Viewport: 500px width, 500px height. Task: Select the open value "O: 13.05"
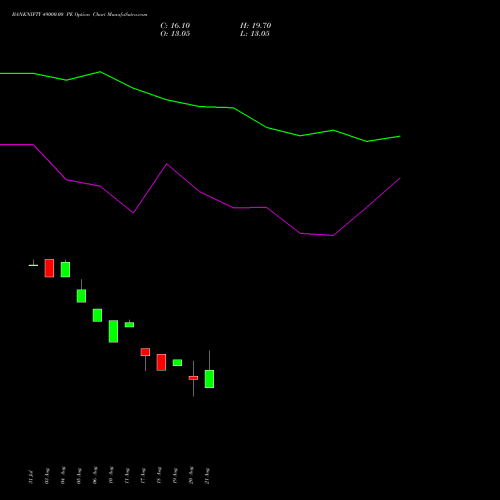175,34
